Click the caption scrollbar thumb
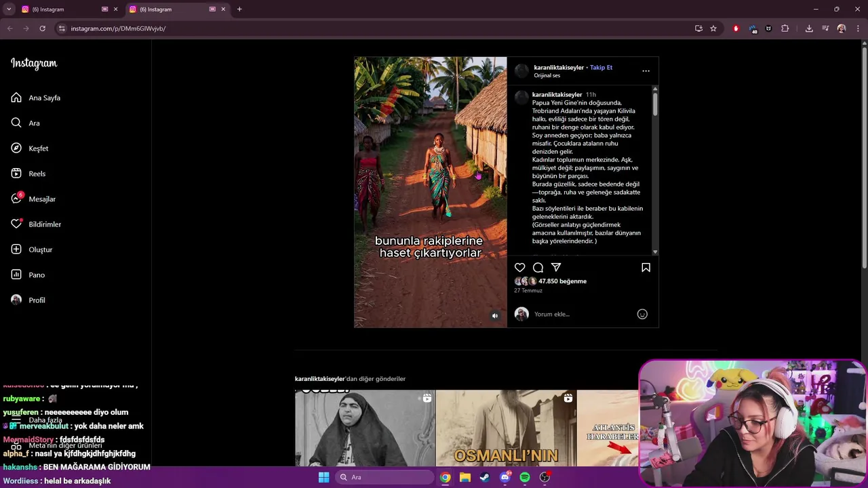Screen dimensions: 868x488 tap(655, 104)
